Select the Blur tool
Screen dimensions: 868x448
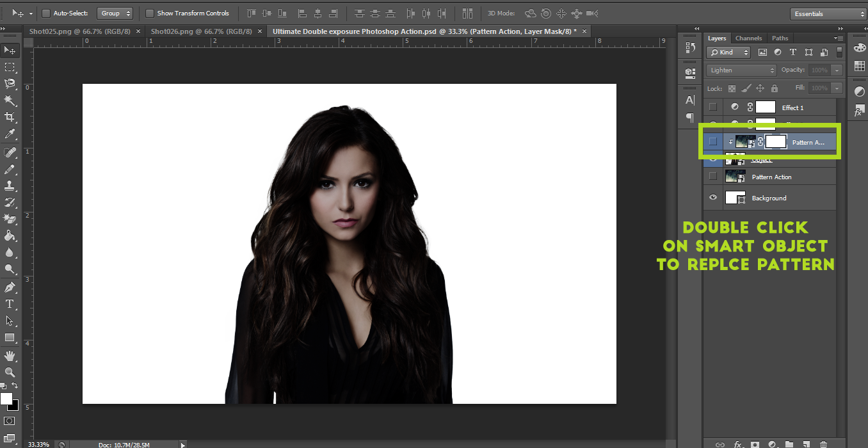pos(10,252)
